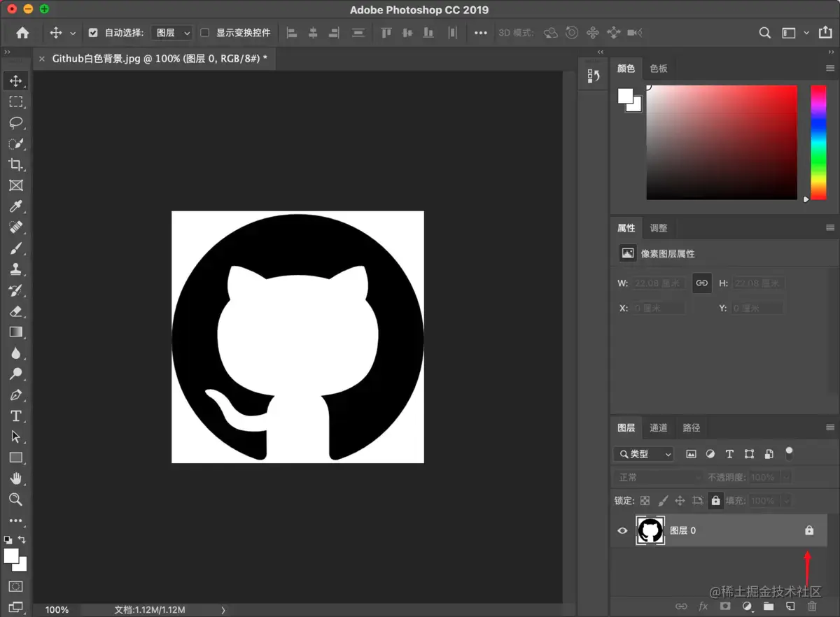Viewport: 840px width, 617px height.
Task: Switch to the 通道 tab
Action: 659,428
